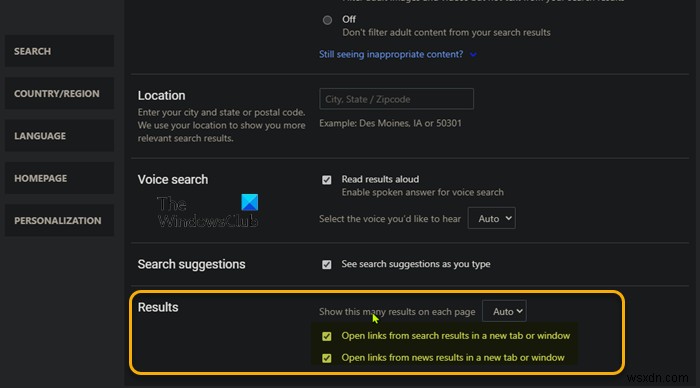Click Show this many results on each page label
Viewport: 700px width, 388px height.
coord(397,312)
